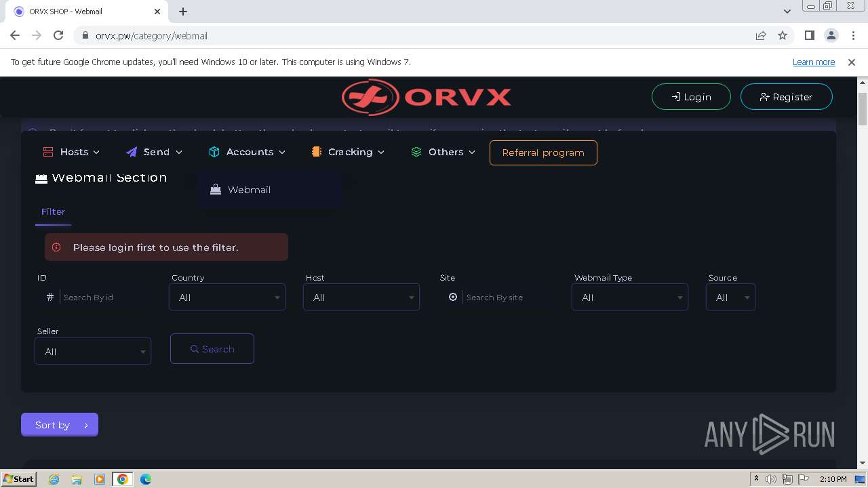
Task: Close the ORVX SHOP tab
Action: click(x=157, y=12)
